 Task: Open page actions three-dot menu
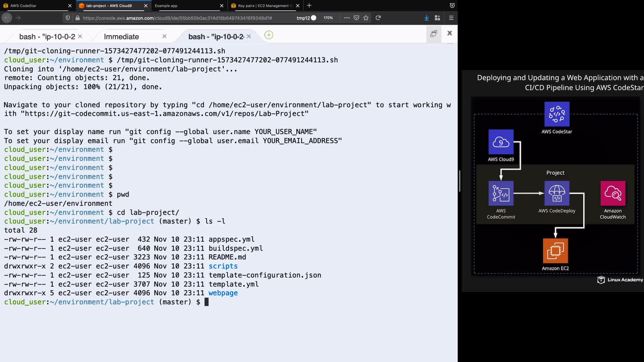click(x=347, y=18)
